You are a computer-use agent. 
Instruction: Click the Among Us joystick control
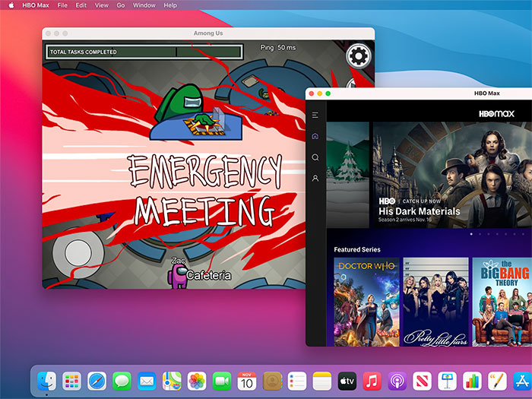(78, 253)
